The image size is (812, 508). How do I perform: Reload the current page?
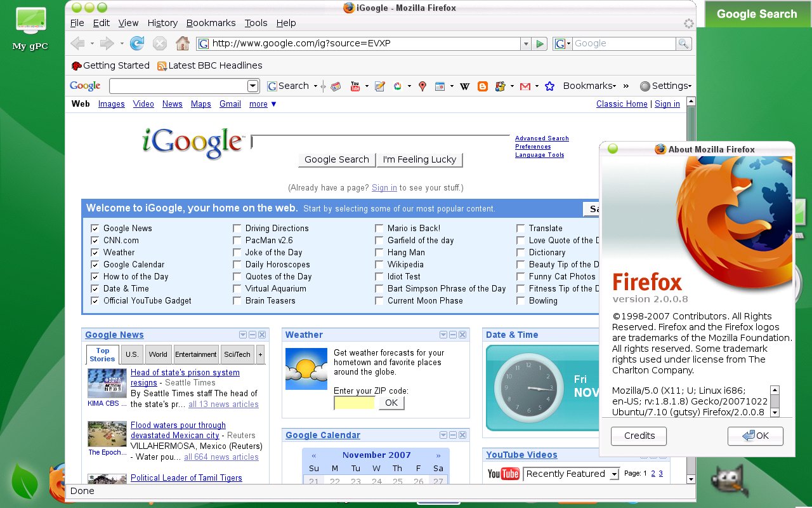click(x=136, y=43)
